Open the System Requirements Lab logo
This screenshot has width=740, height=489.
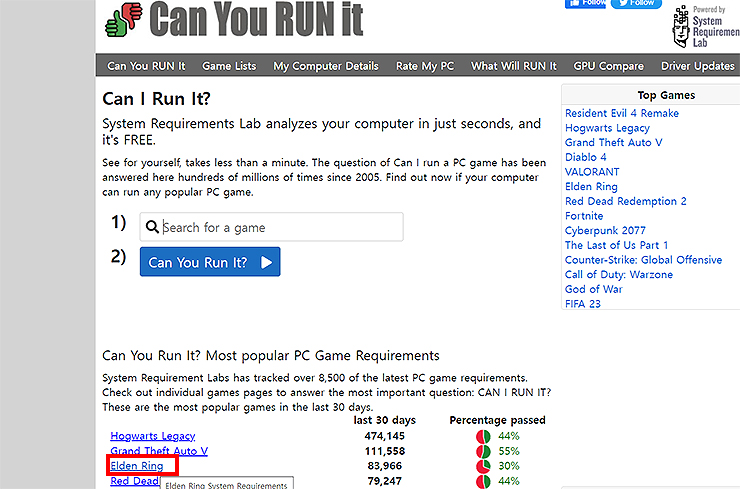(706, 26)
